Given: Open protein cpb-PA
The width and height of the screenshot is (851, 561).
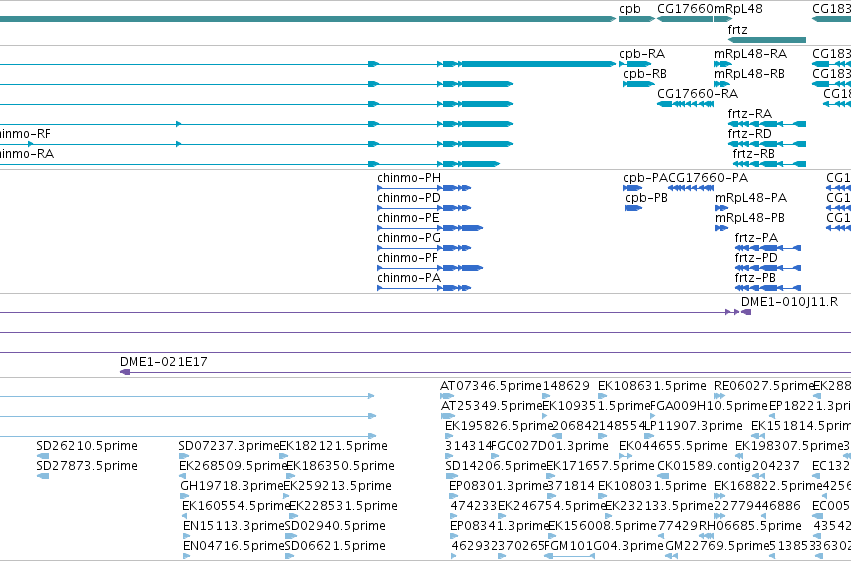Looking at the screenshot, I should (632, 188).
